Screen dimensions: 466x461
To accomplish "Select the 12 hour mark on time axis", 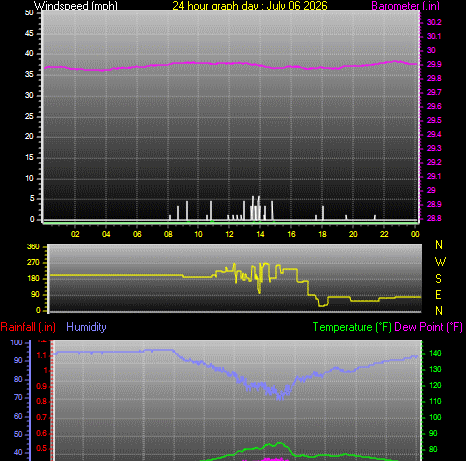I will click(x=229, y=234).
